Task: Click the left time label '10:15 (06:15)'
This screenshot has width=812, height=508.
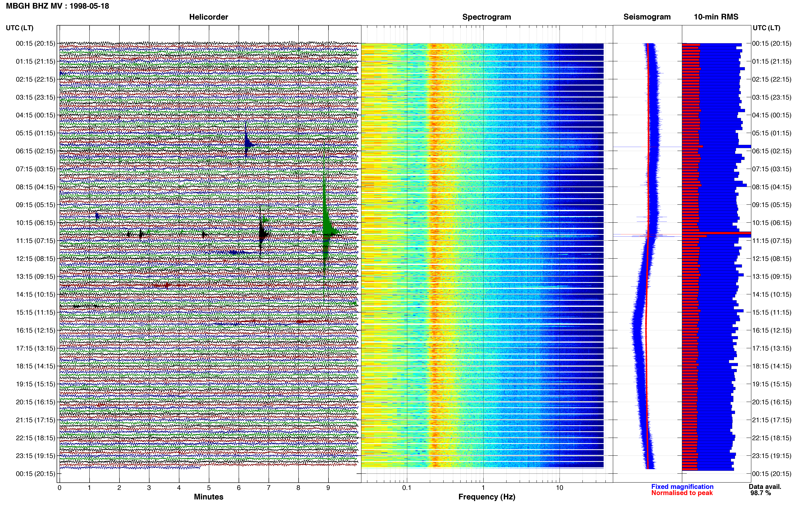Action: click(x=36, y=223)
